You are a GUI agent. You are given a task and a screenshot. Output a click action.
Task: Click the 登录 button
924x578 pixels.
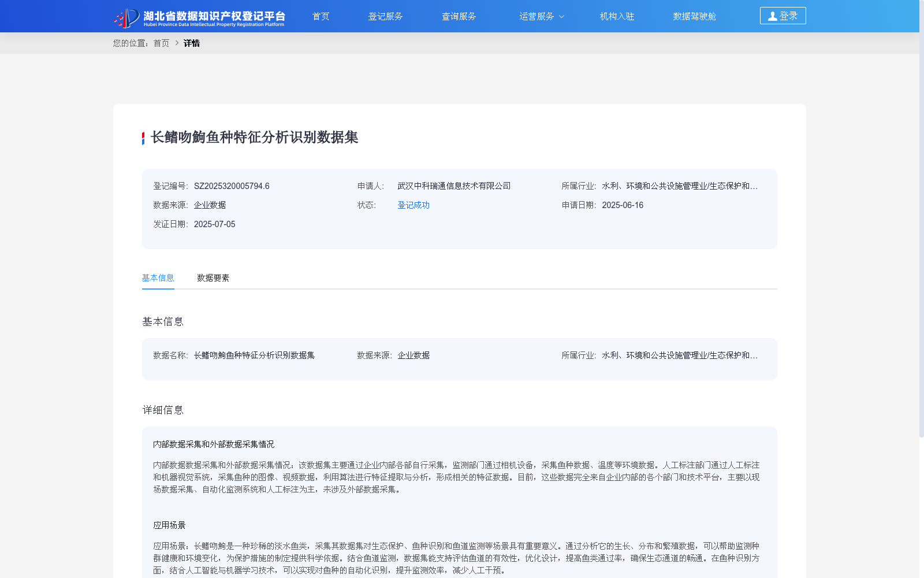coord(783,16)
